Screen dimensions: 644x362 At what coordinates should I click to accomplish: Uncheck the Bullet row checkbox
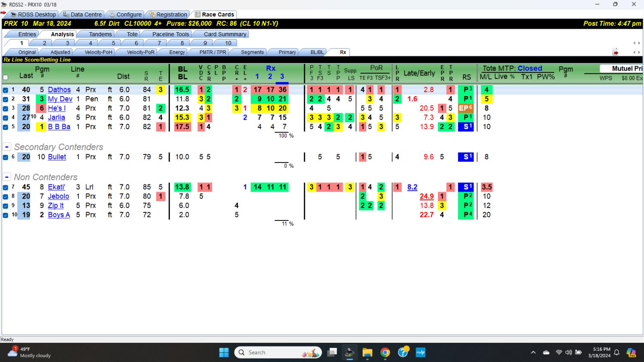pyautogui.click(x=6, y=157)
